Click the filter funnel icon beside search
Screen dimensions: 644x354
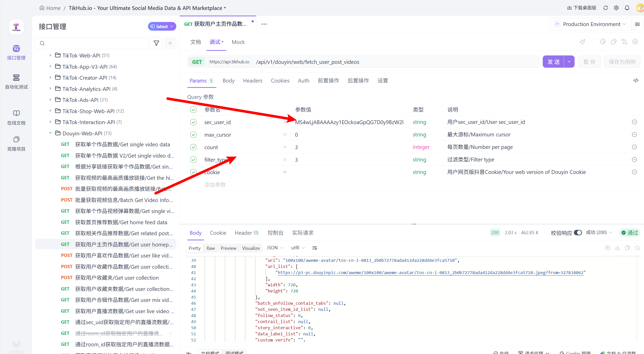tap(156, 43)
